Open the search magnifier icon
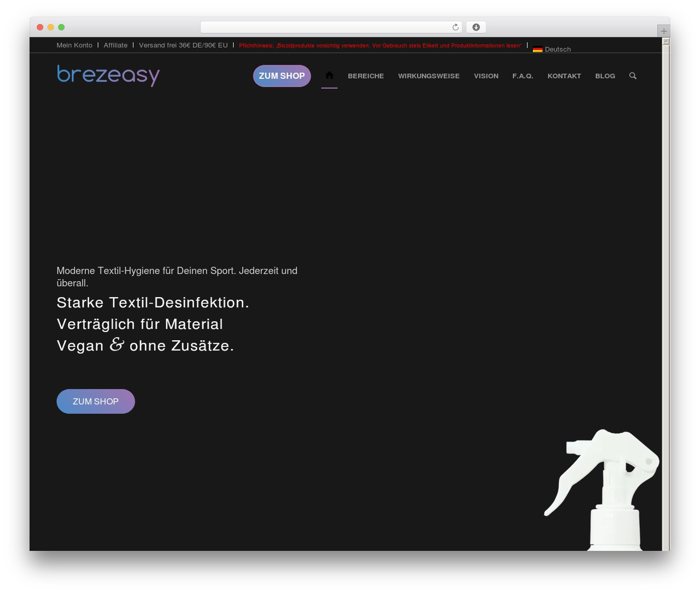Image resolution: width=700 pixels, height=593 pixels. click(x=633, y=76)
